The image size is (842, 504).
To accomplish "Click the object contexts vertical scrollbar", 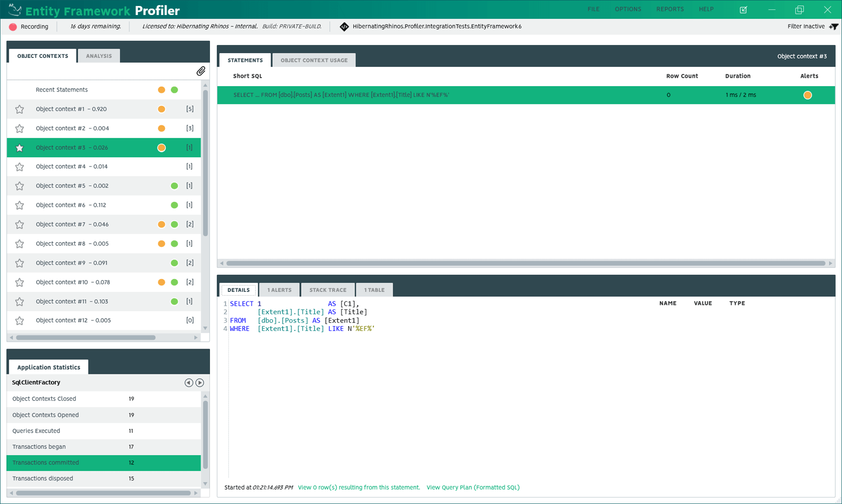I will 205,163.
